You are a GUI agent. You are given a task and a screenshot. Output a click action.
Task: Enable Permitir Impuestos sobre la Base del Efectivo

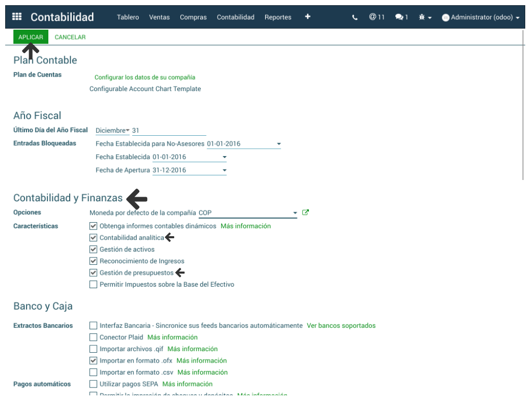point(94,285)
